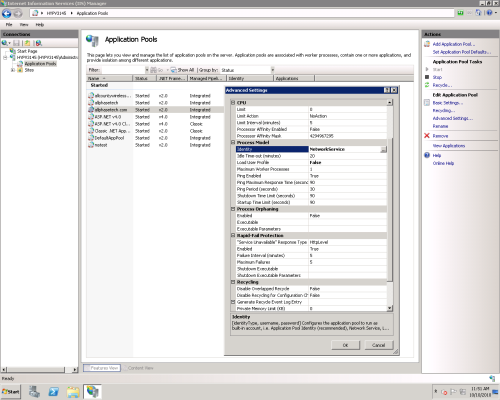This screenshot has width=500, height=400.
Task: Click the Help question mark icon in Actions
Action: click(427, 155)
